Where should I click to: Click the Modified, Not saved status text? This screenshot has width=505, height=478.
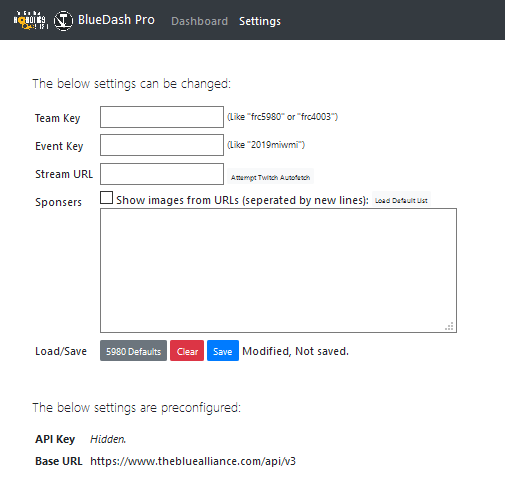click(x=295, y=351)
